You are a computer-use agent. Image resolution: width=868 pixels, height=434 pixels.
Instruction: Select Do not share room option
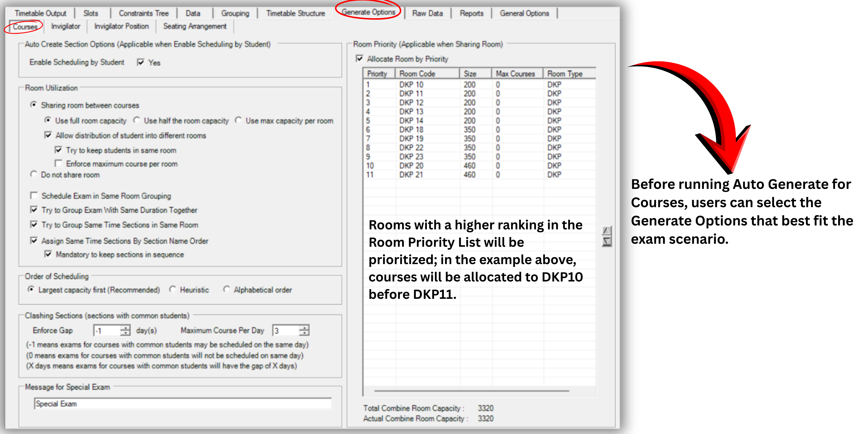coord(34,174)
